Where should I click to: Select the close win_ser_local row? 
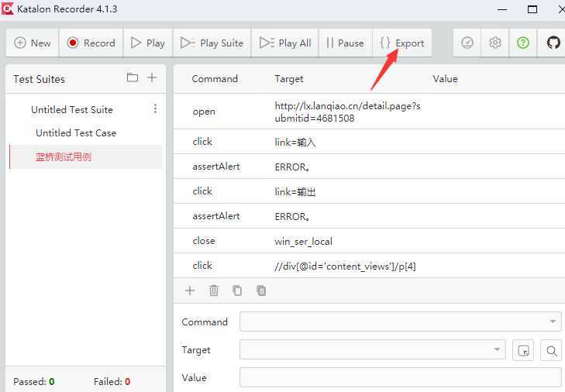tap(369, 241)
